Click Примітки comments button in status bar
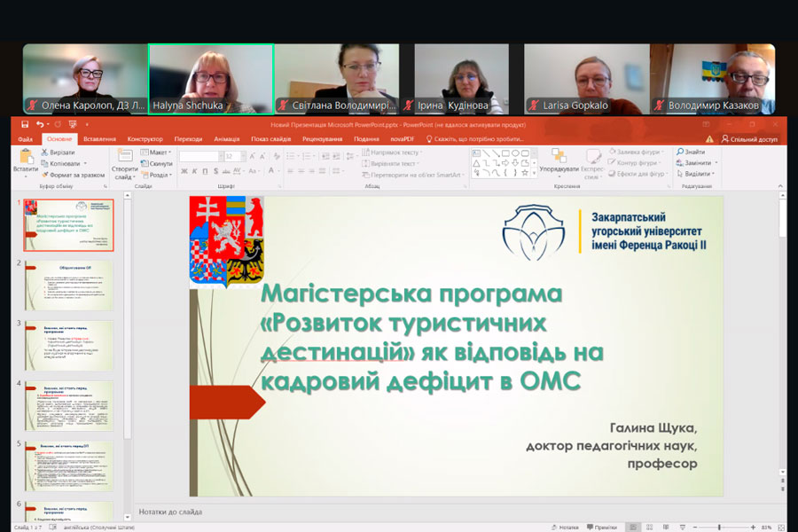This screenshot has height=532, width=798. (x=604, y=527)
